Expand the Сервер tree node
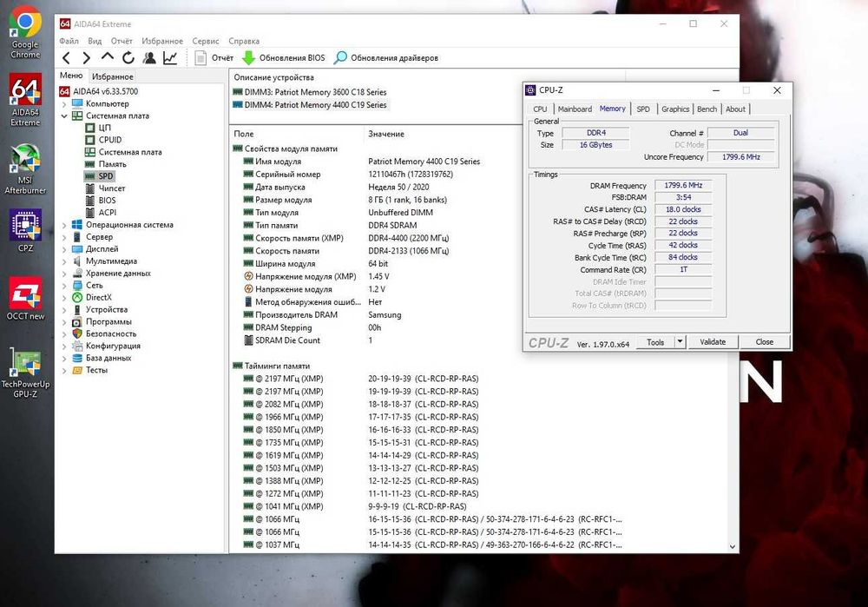 pos(64,238)
